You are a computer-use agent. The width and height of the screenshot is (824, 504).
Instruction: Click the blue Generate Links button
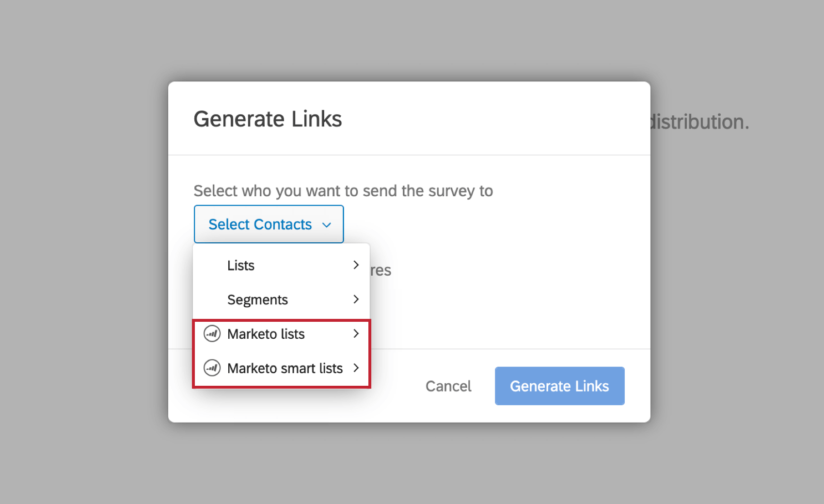pos(559,386)
